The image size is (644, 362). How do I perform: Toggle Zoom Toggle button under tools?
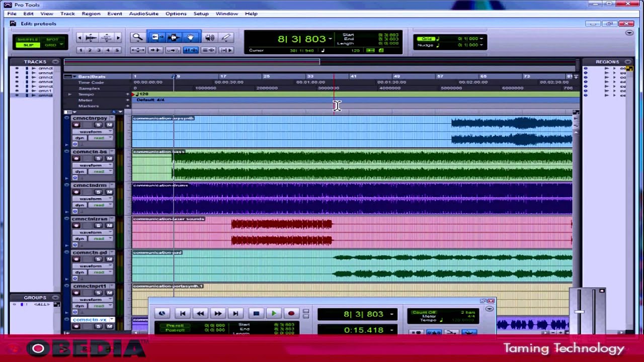tap(137, 50)
